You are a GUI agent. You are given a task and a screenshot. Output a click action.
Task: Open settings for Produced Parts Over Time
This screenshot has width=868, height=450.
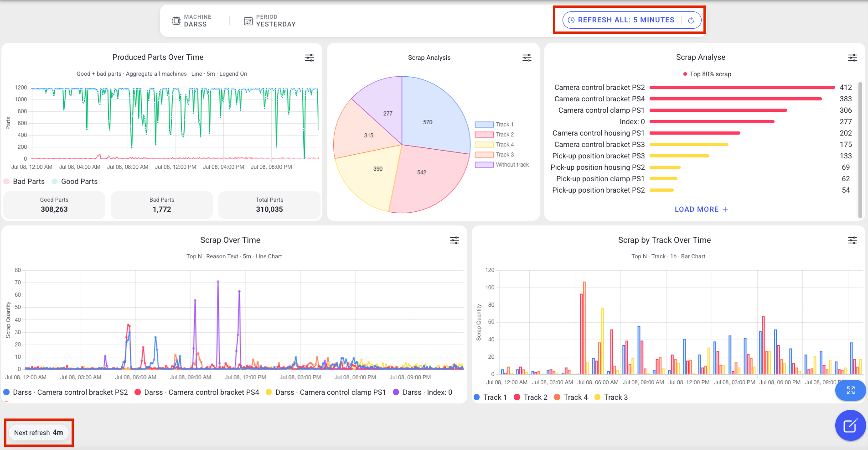point(310,58)
